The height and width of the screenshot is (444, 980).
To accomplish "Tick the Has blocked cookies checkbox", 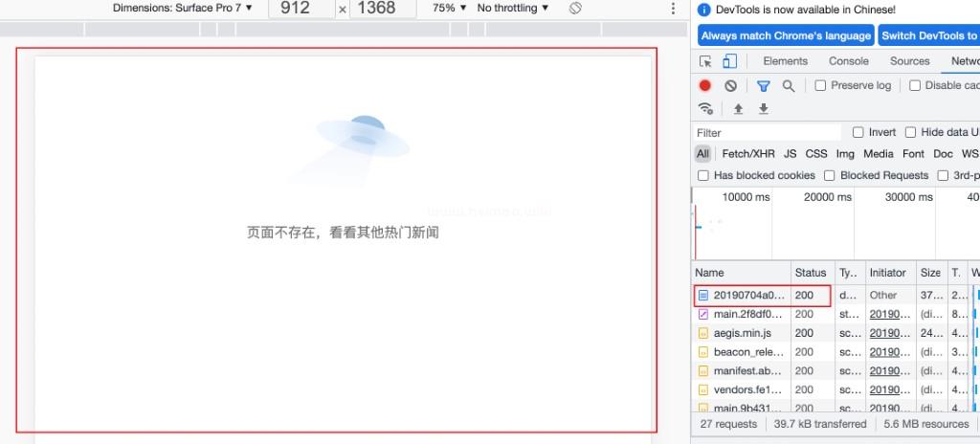I will [x=703, y=175].
